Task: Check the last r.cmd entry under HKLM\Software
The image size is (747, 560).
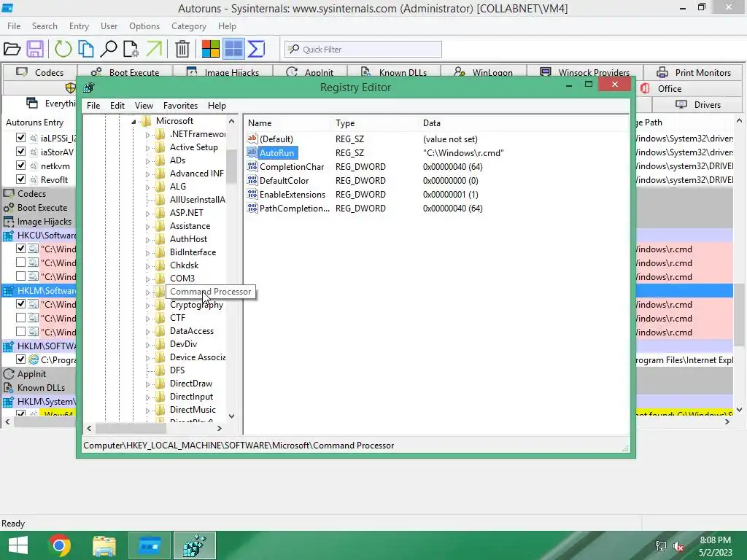Action: pos(20,331)
